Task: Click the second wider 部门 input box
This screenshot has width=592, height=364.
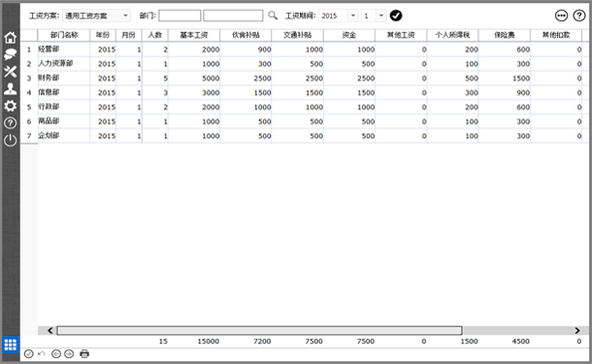Action: pos(233,16)
